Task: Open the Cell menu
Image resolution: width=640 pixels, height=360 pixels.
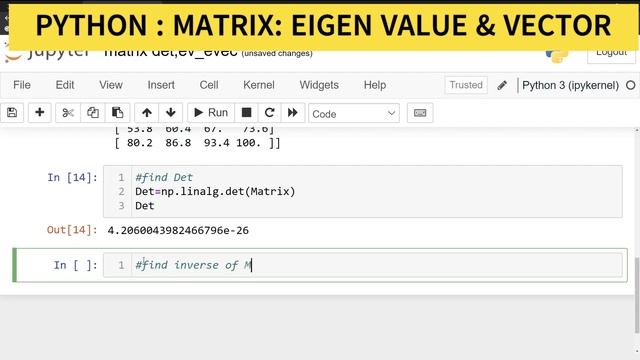Action: pos(209,85)
